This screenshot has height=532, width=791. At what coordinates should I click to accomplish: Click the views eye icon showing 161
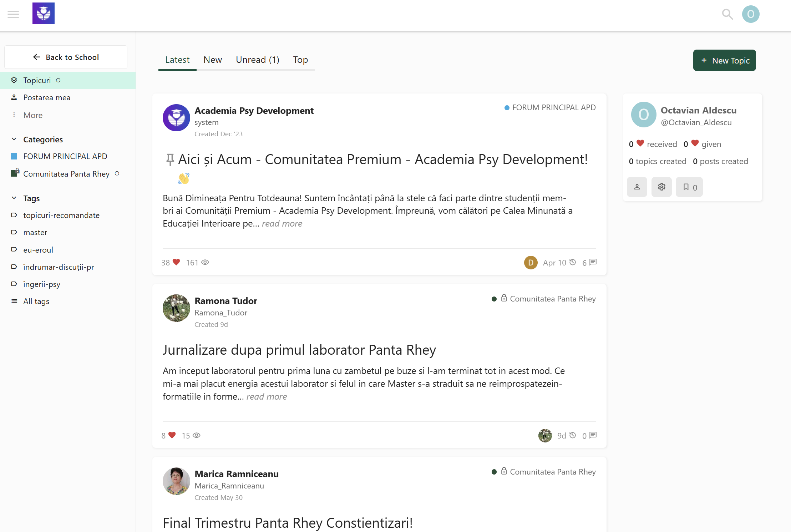205,262
